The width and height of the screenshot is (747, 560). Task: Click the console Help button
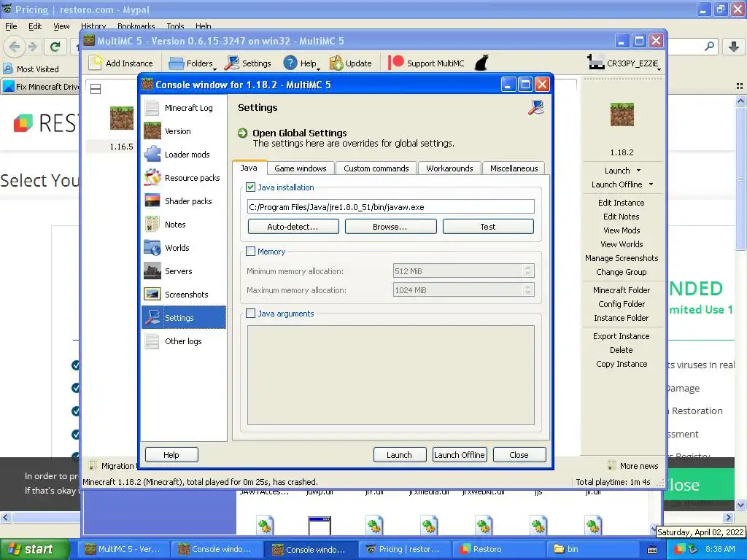tap(171, 455)
